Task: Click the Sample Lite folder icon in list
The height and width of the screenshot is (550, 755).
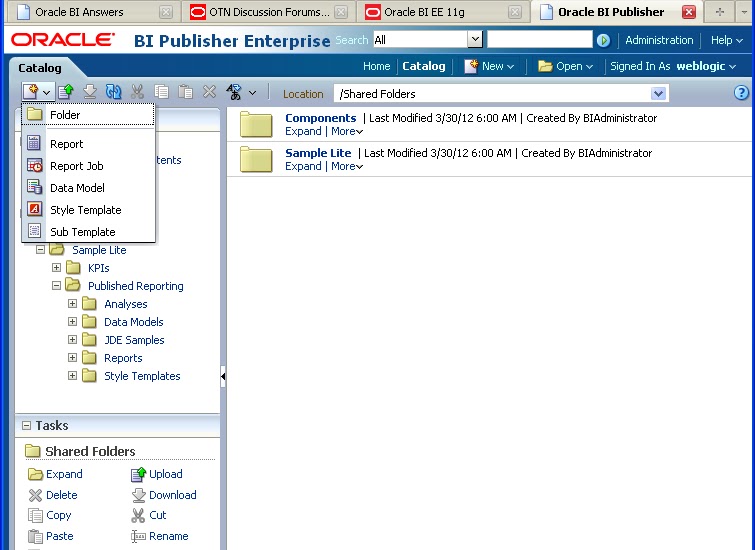Action: click(x=256, y=159)
